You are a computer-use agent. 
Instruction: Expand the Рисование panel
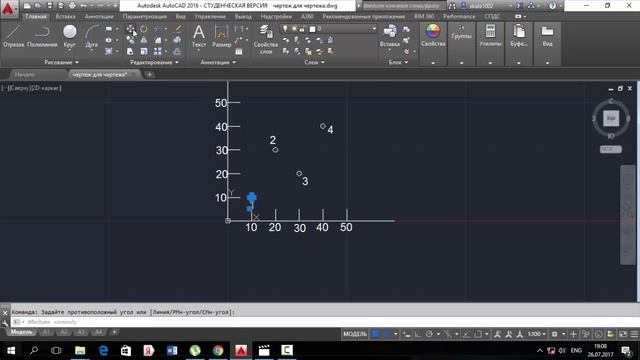(61, 62)
